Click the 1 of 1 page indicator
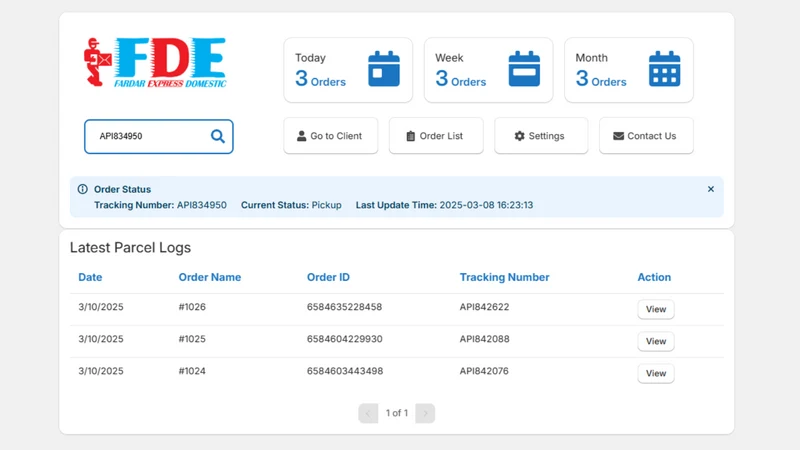The height and width of the screenshot is (450, 800). tap(397, 413)
